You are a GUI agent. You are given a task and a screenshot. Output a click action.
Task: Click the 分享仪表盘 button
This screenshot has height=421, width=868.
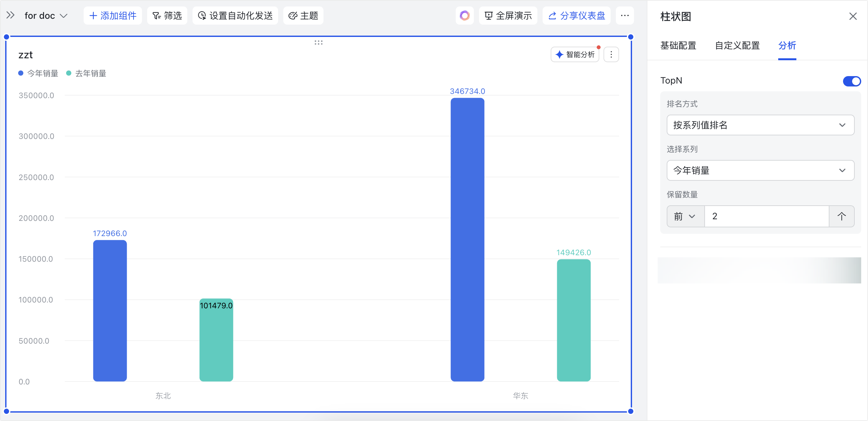coord(576,16)
